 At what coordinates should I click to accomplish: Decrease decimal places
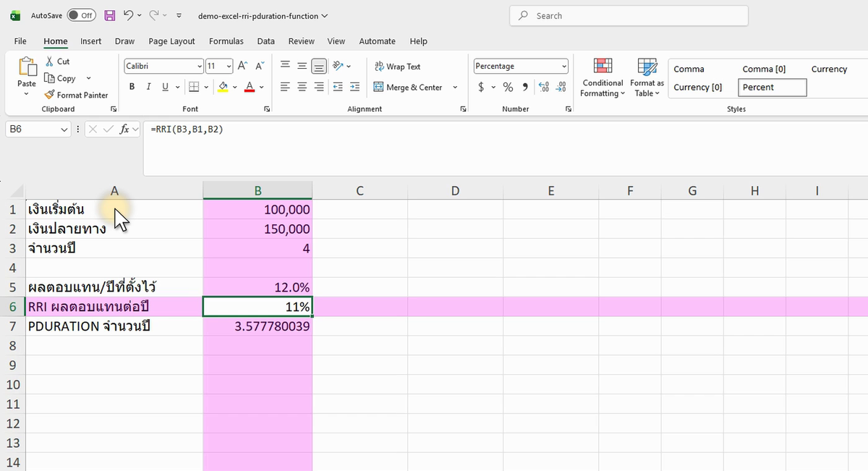[561, 87]
